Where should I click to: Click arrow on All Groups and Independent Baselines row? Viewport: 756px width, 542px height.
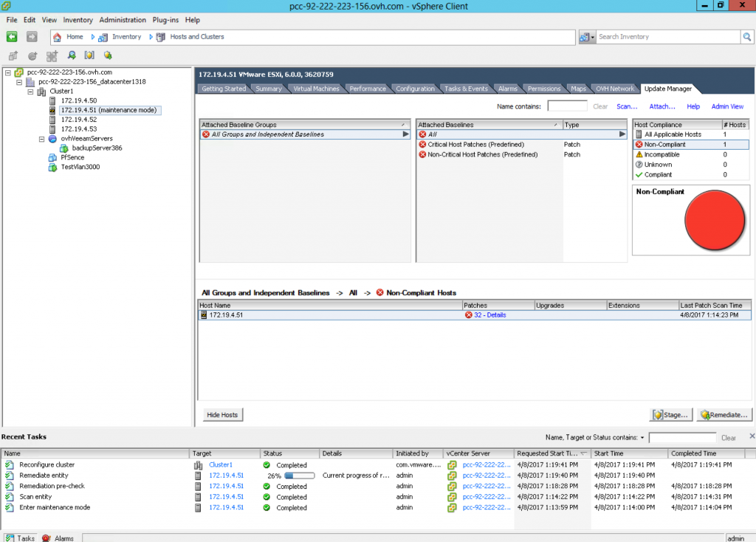tap(405, 134)
